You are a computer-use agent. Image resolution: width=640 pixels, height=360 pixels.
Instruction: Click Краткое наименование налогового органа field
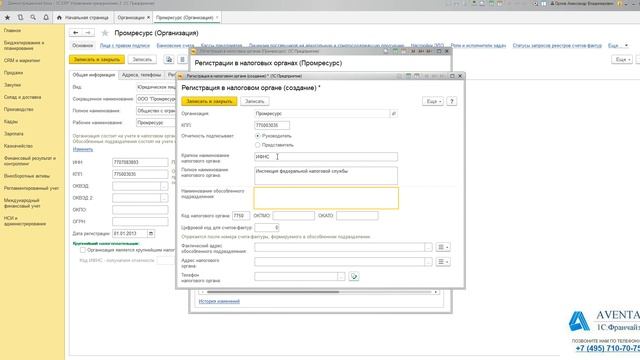[326, 157]
